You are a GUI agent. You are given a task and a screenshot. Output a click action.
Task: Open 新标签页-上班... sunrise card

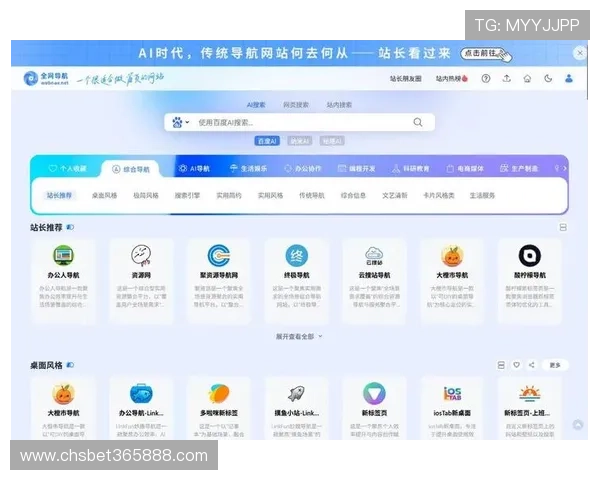(x=530, y=409)
